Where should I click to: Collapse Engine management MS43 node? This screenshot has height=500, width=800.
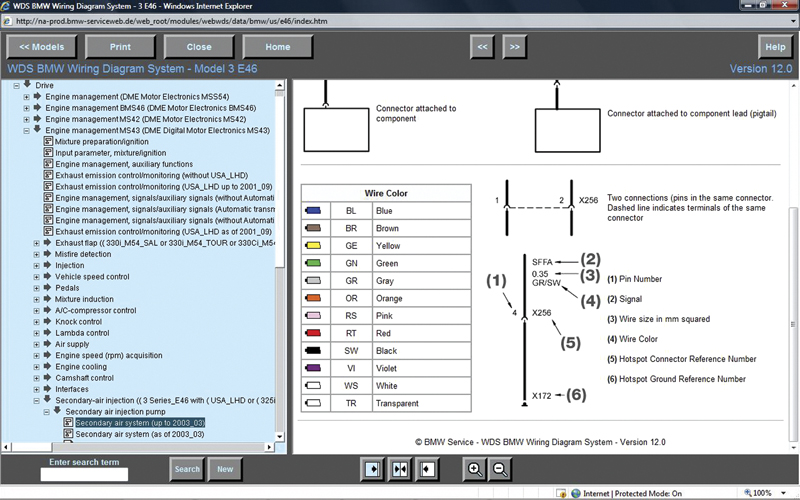27,130
